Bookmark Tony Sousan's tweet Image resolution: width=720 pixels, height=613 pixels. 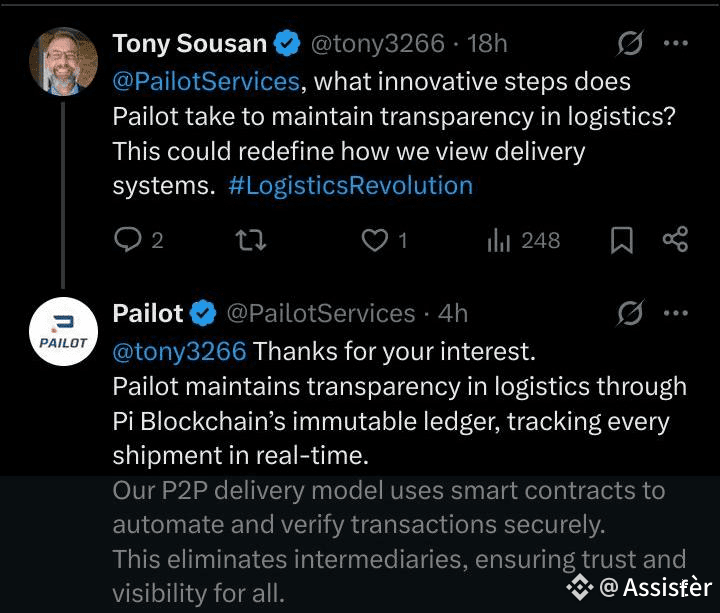click(622, 240)
